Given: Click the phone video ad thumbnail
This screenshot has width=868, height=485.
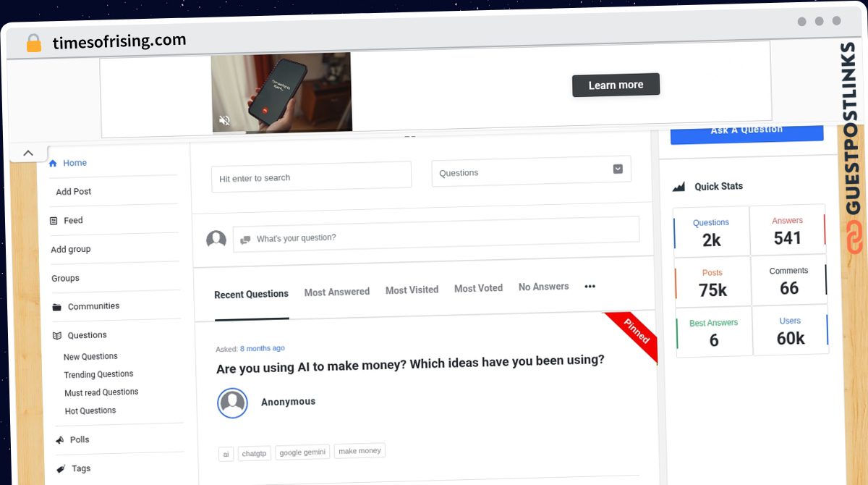Looking at the screenshot, I should (281, 93).
